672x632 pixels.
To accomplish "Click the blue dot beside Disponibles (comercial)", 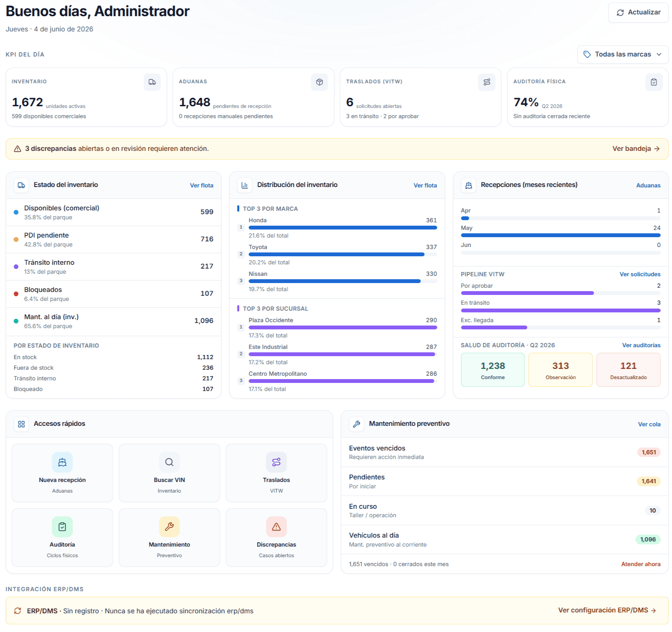I will point(16,212).
